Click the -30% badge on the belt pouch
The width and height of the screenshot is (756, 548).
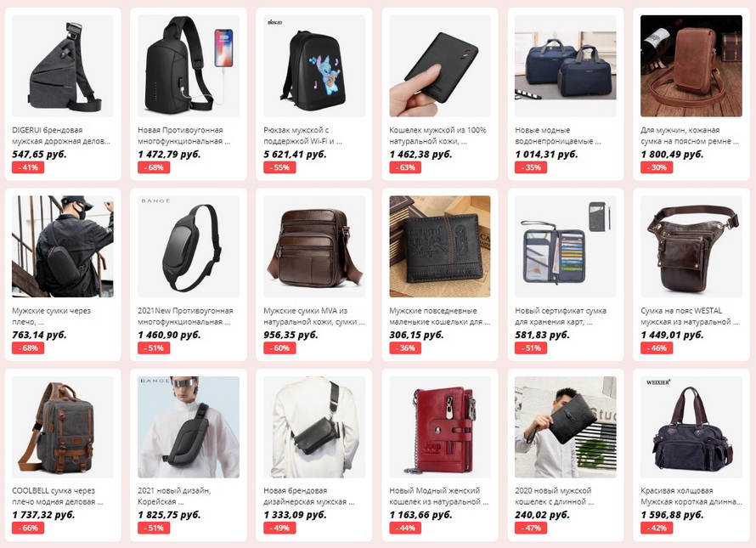(657, 167)
